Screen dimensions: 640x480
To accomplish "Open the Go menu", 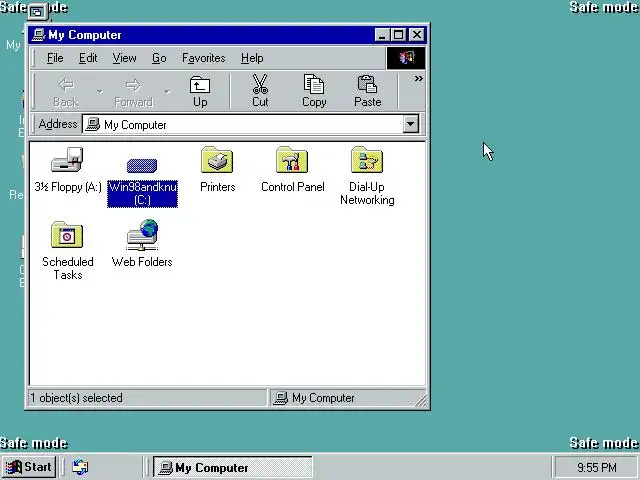I will tap(159, 58).
